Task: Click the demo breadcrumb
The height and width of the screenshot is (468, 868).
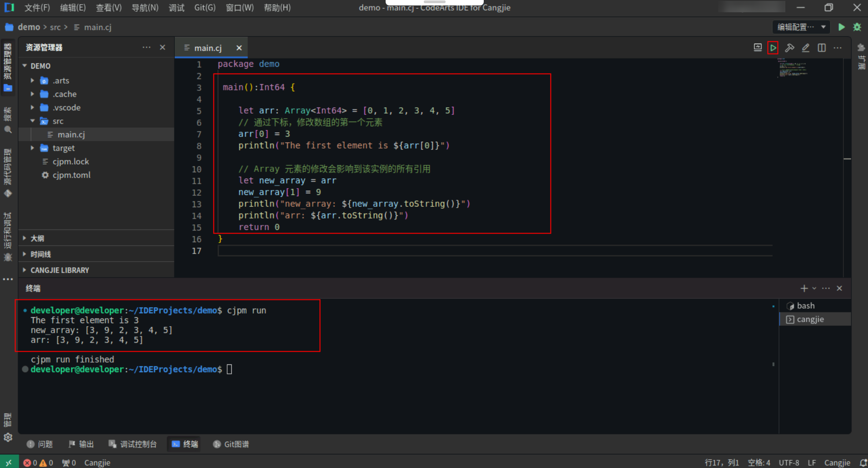Action: [29, 27]
